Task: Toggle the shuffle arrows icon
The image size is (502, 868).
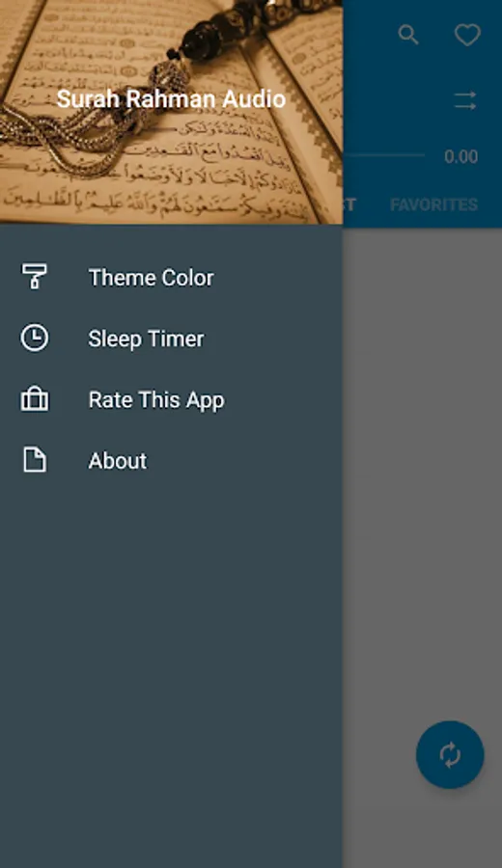Action: 465,100
